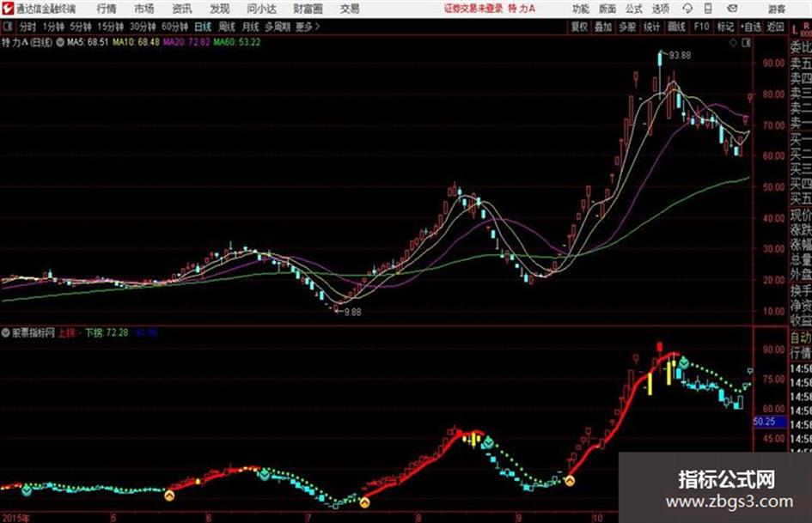
Task: Click the 游客 guest account label
Action: click(x=777, y=9)
